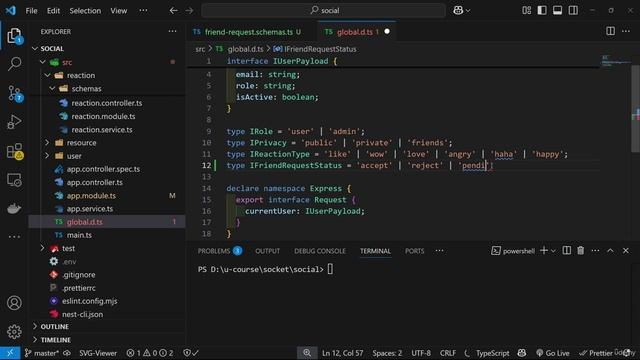Open terminal panel more actions

(x=595, y=251)
